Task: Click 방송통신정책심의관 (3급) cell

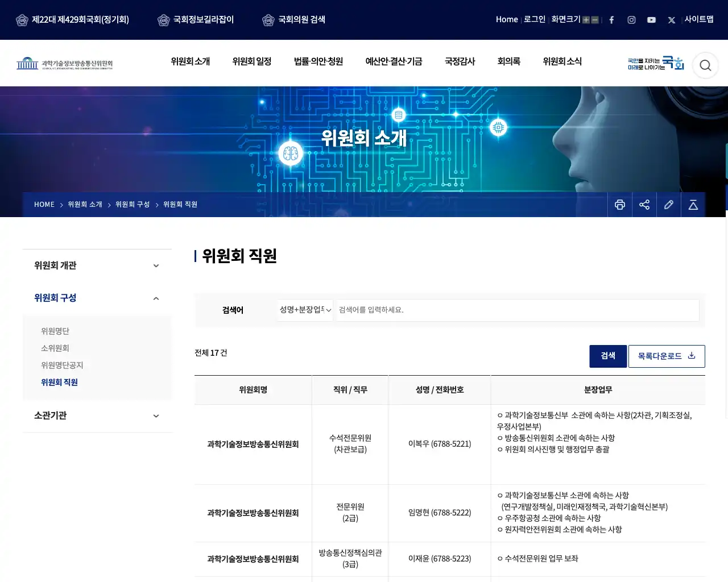Action: (x=350, y=559)
